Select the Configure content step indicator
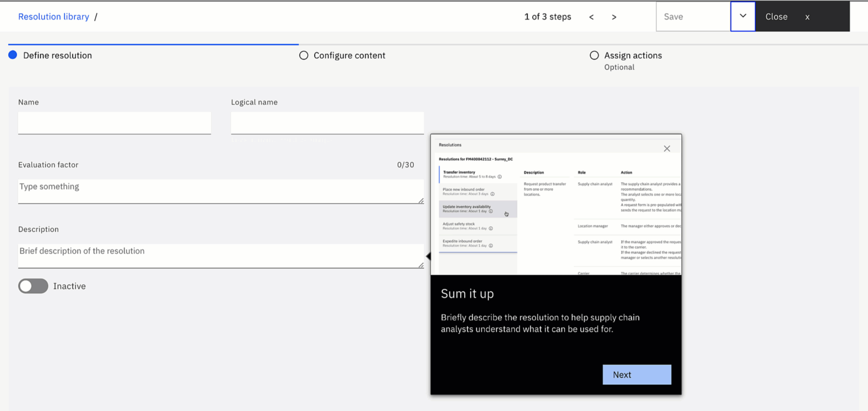This screenshot has width=868, height=411. coord(304,56)
